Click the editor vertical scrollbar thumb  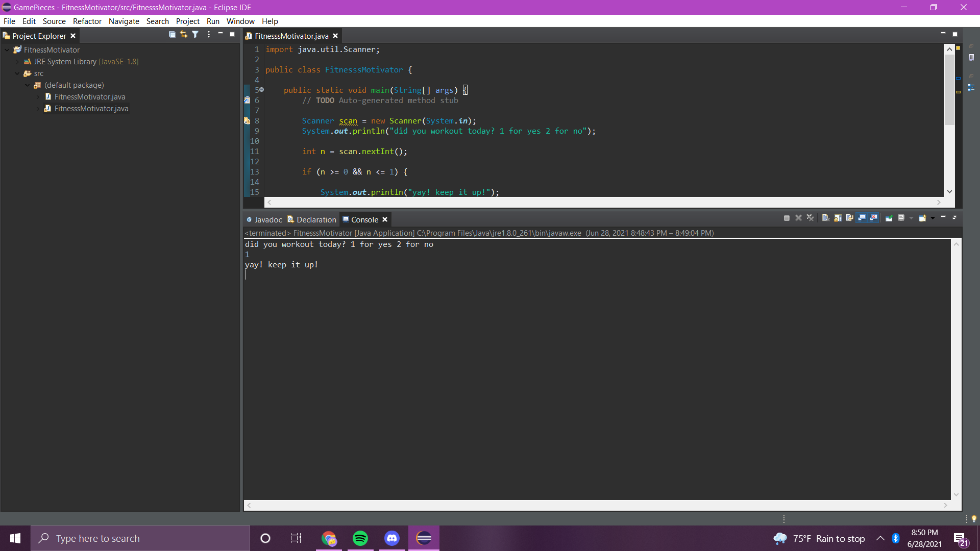click(x=949, y=90)
